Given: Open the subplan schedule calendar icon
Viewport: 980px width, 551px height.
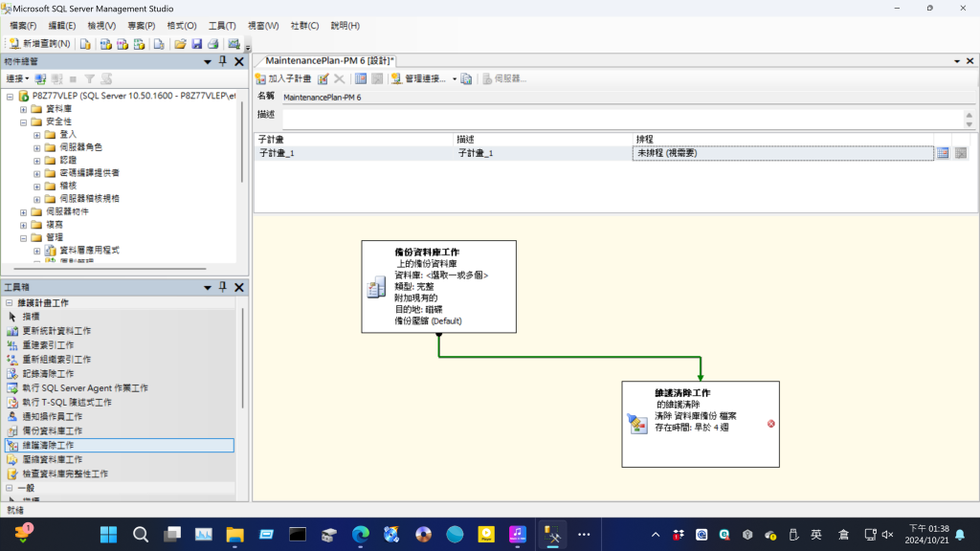Looking at the screenshot, I should tap(943, 153).
